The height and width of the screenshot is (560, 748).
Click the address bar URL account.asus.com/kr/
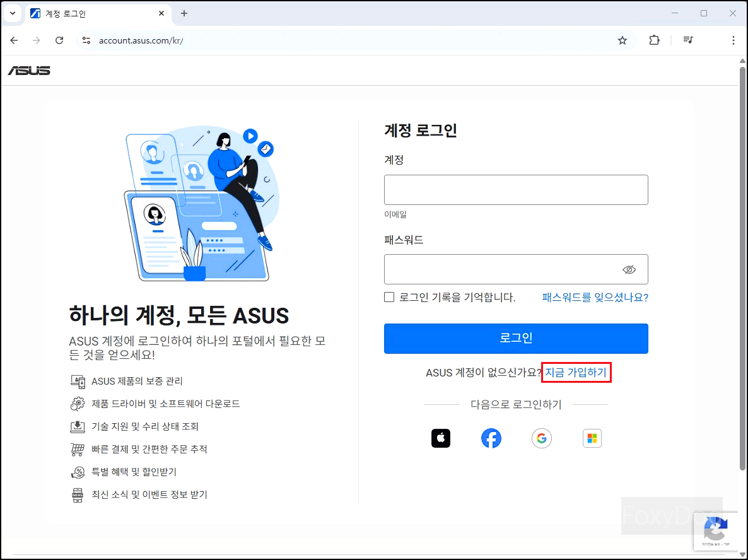coord(141,40)
